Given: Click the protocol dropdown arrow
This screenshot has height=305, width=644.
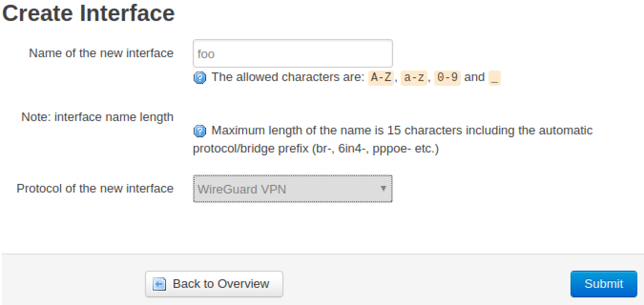Looking at the screenshot, I should pyautogui.click(x=383, y=188).
